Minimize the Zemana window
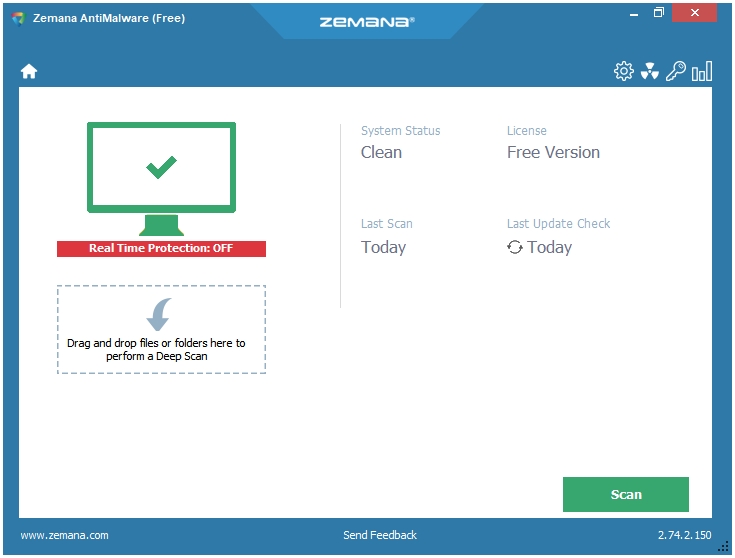 [x=634, y=14]
